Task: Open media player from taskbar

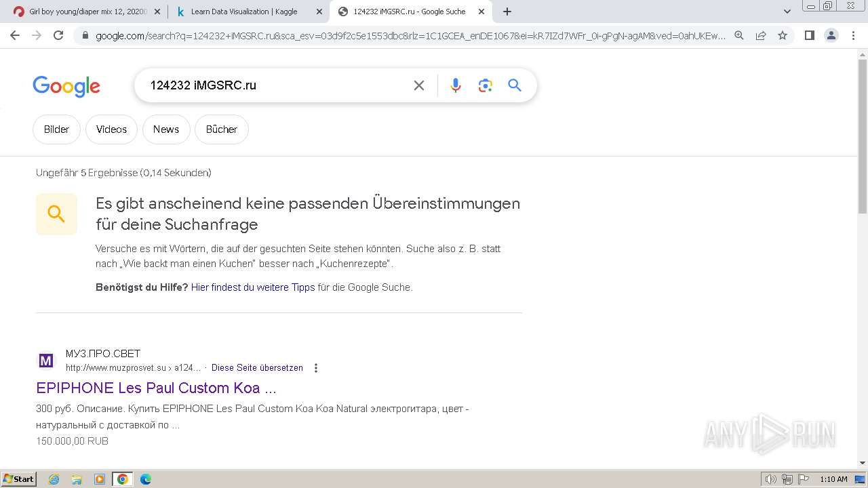Action: [100, 479]
